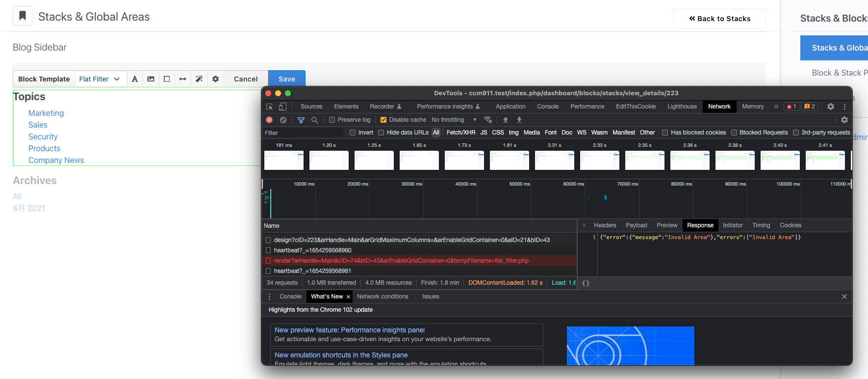
Task: Show the issues count badge with 2
Action: (x=810, y=107)
